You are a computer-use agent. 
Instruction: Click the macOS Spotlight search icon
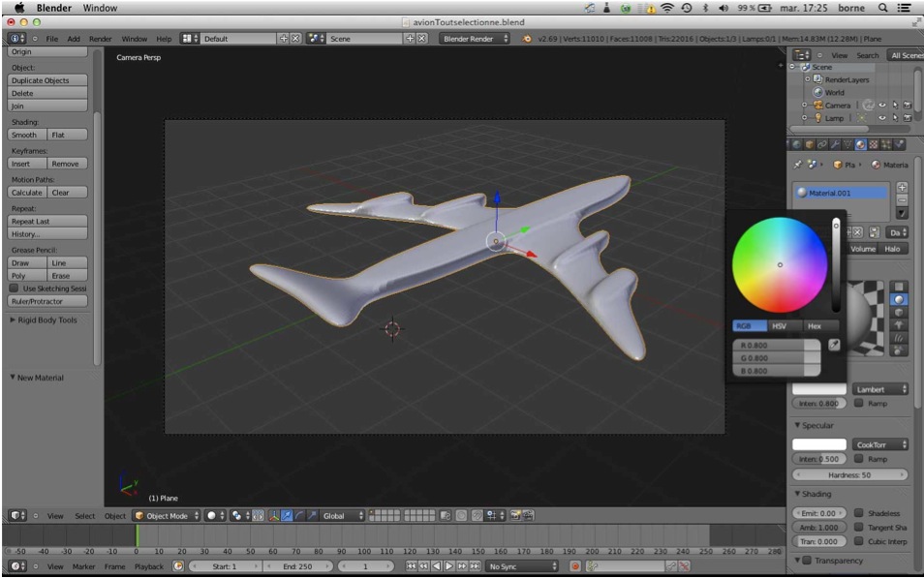pos(882,8)
